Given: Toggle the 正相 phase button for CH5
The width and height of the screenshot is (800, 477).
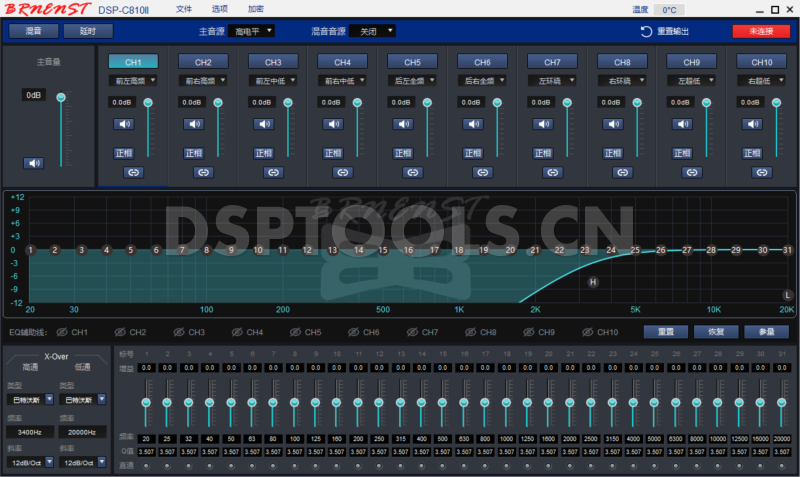Looking at the screenshot, I should pyautogui.click(x=403, y=153).
